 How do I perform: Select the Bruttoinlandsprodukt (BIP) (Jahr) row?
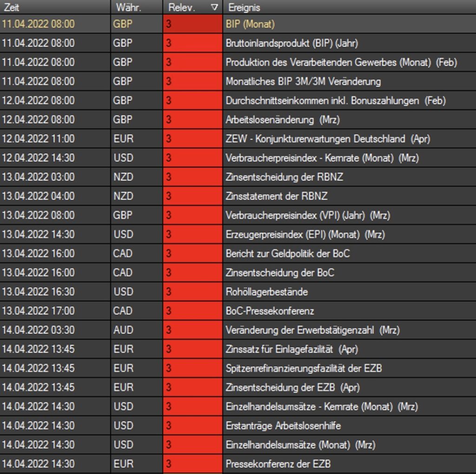(291, 43)
